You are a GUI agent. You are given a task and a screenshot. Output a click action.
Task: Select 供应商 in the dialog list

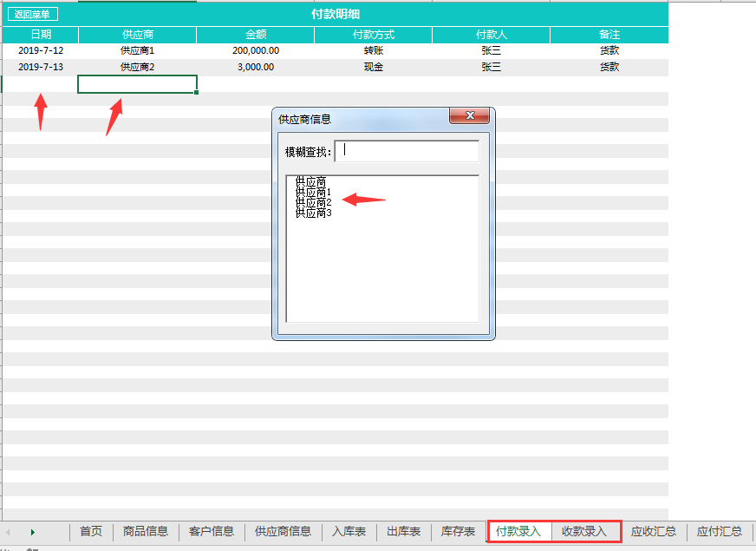pos(310,182)
